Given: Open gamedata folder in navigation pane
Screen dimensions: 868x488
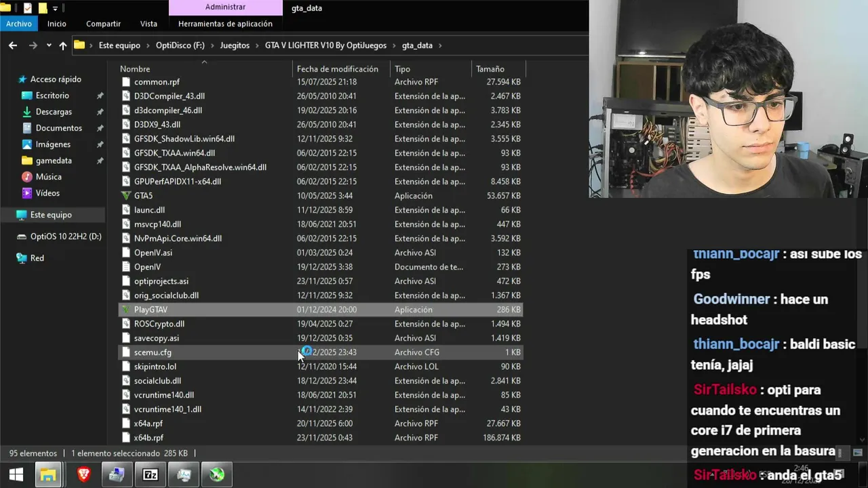Looking at the screenshot, I should click(54, 161).
